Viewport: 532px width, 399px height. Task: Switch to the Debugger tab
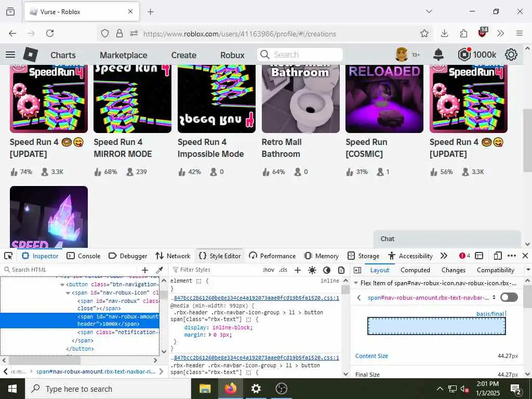(128, 256)
